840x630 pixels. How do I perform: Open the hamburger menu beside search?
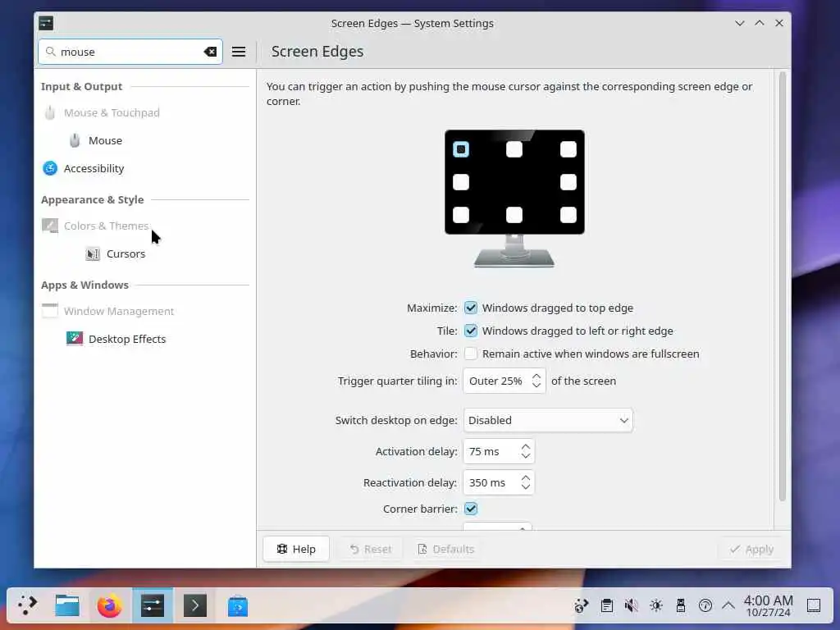coord(239,52)
